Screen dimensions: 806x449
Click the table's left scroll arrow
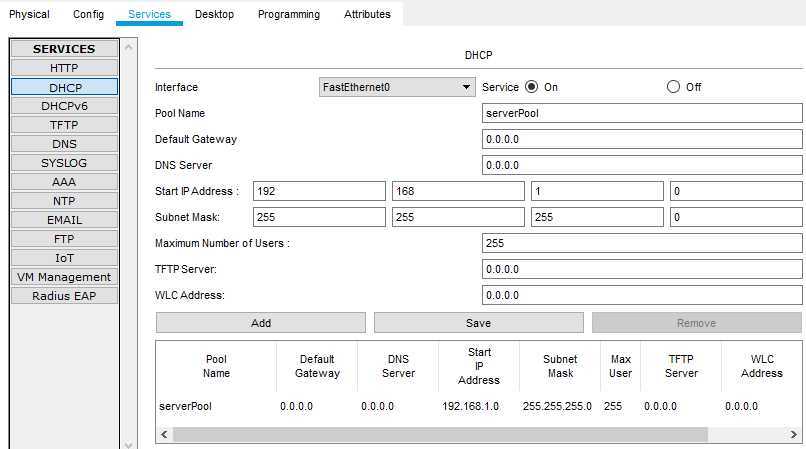coord(164,435)
